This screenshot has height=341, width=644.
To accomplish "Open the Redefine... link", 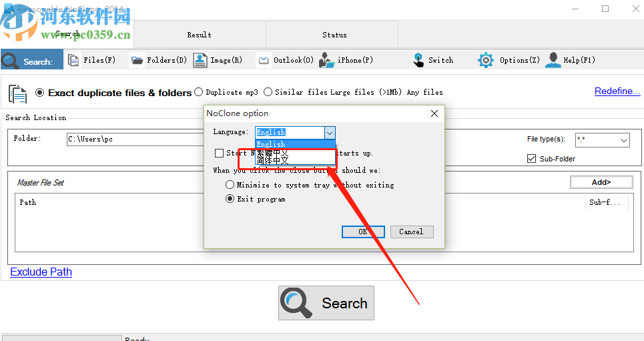I will 617,91.
